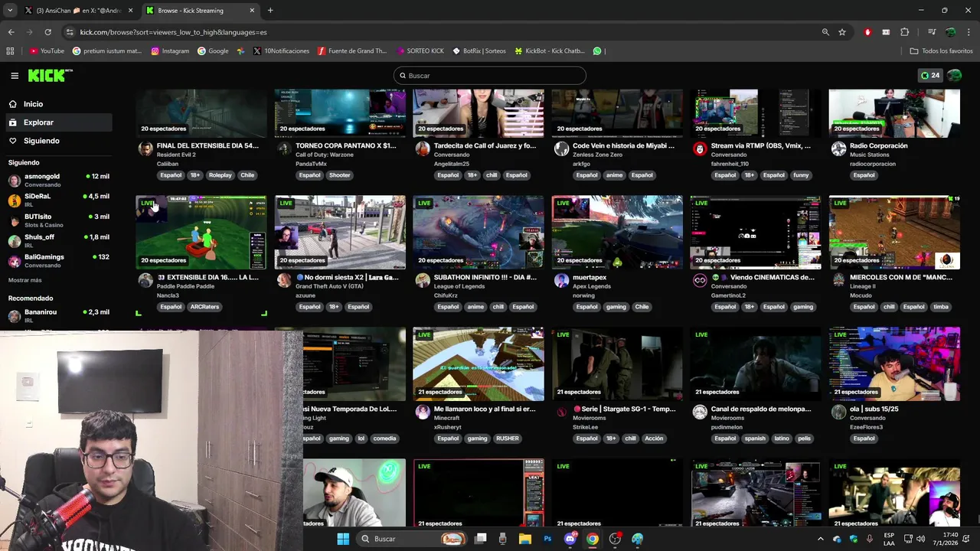Viewport: 980px width, 551px height.
Task: Select the funny tag under Stream via RTMP
Action: 801,175
